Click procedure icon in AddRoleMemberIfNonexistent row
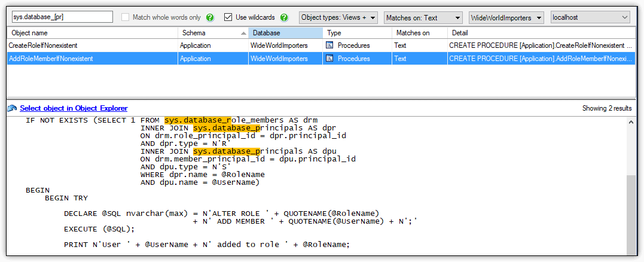 click(329, 59)
